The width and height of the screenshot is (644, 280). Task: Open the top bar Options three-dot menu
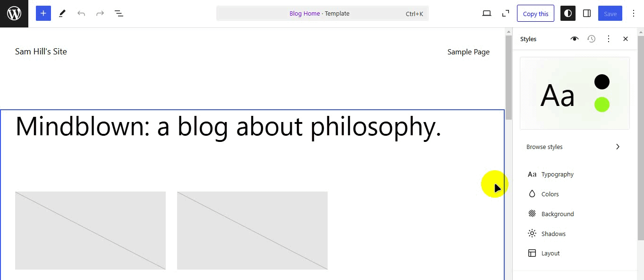tap(634, 14)
